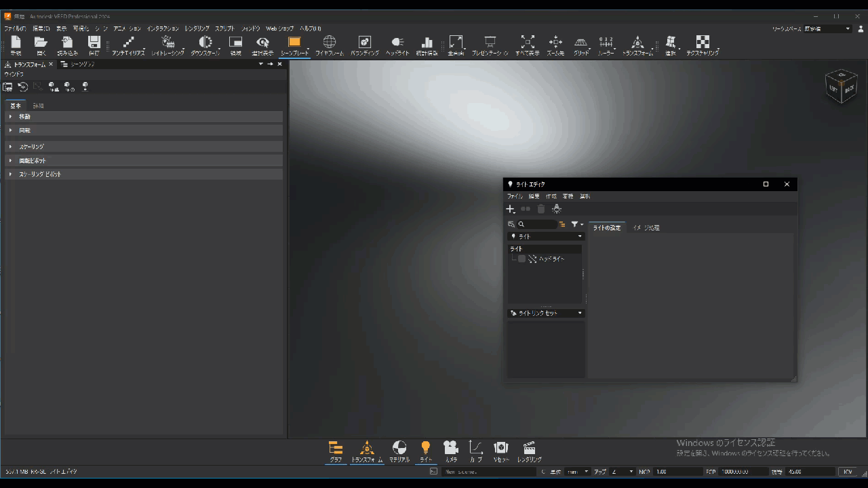Open the Light Link Sets (ライトリンク セット) dropdown
This screenshot has height=488, width=868.
tap(546, 313)
